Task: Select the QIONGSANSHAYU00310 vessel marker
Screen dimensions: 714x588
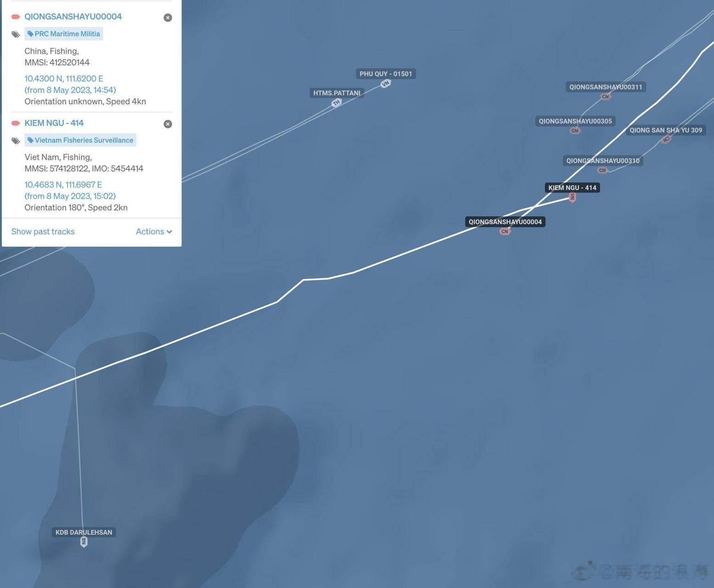Action: click(x=602, y=170)
